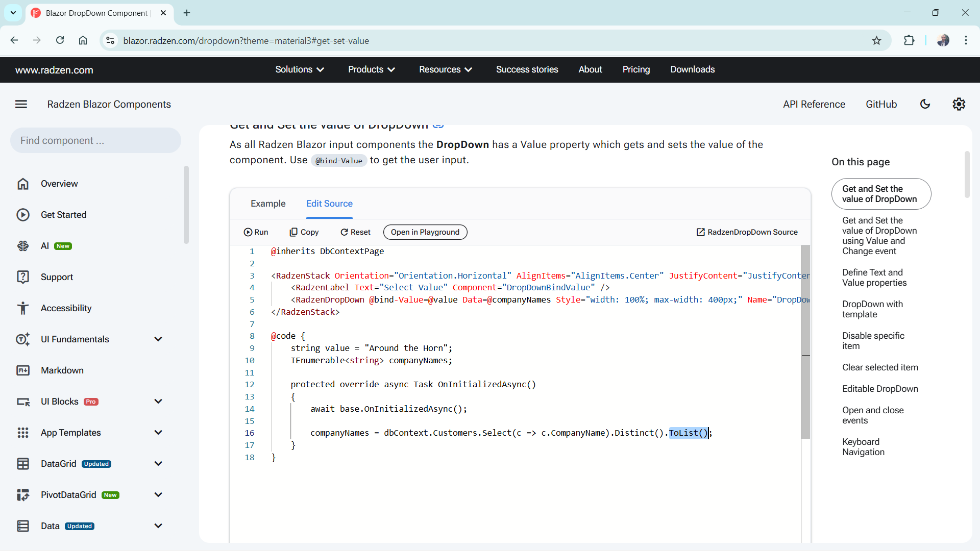Image resolution: width=980 pixels, height=551 pixels.
Task: Switch to the Example tab
Action: coord(268,204)
